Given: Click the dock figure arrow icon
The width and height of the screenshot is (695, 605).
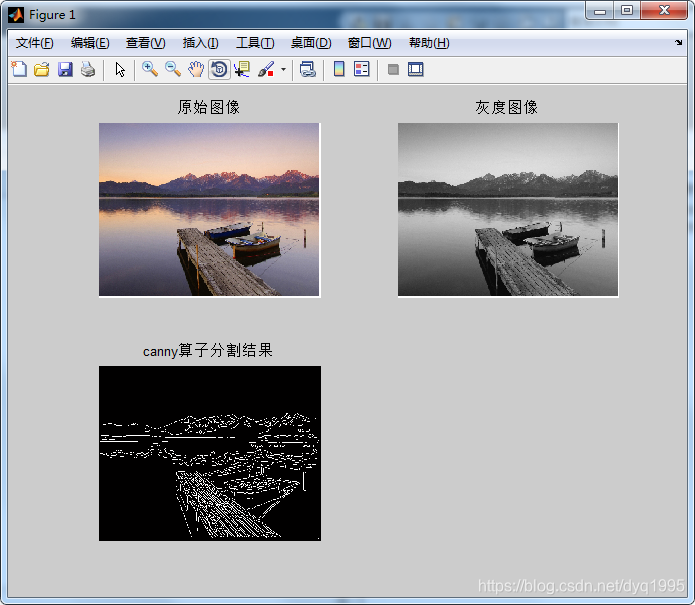Looking at the screenshot, I should (x=679, y=43).
